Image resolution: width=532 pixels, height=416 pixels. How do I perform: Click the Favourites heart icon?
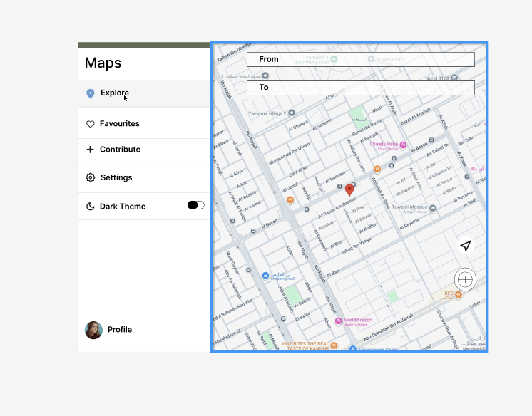click(91, 124)
